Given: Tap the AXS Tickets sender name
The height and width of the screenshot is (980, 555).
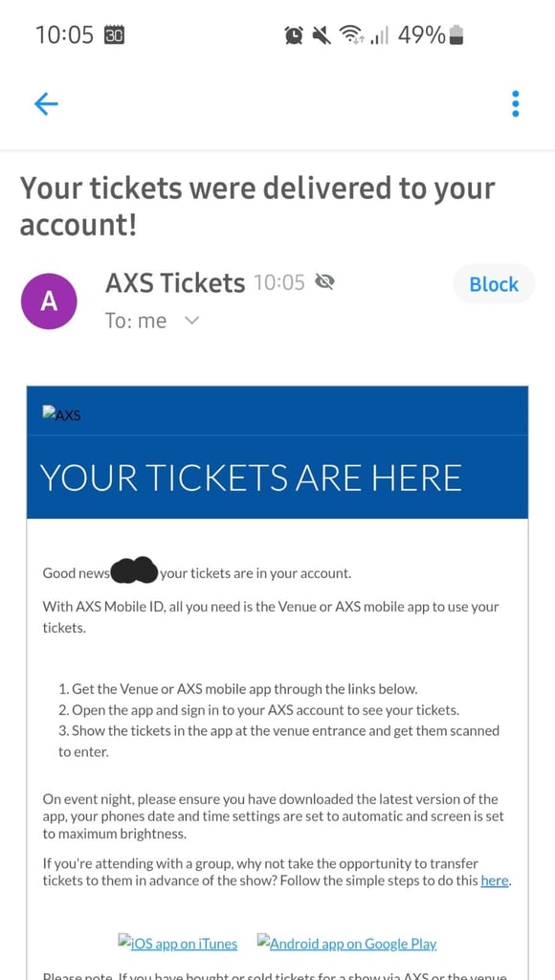Looking at the screenshot, I should click(175, 283).
